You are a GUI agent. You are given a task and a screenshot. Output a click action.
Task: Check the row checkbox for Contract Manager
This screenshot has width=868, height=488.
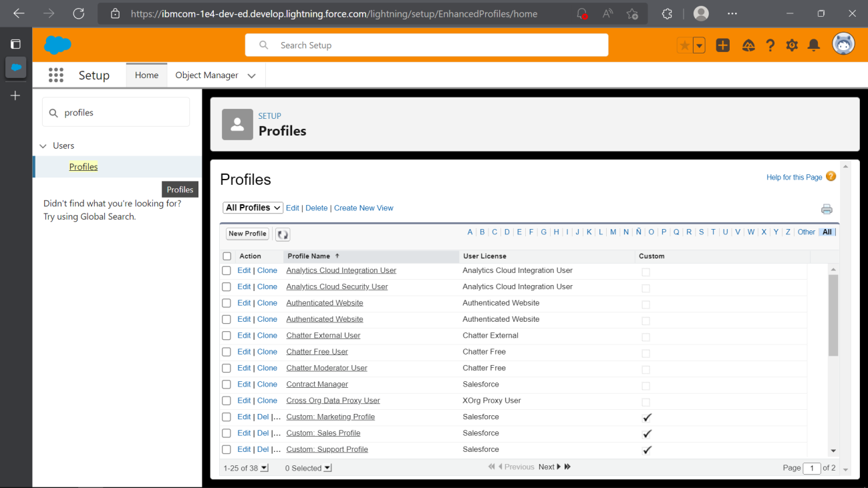click(226, 385)
